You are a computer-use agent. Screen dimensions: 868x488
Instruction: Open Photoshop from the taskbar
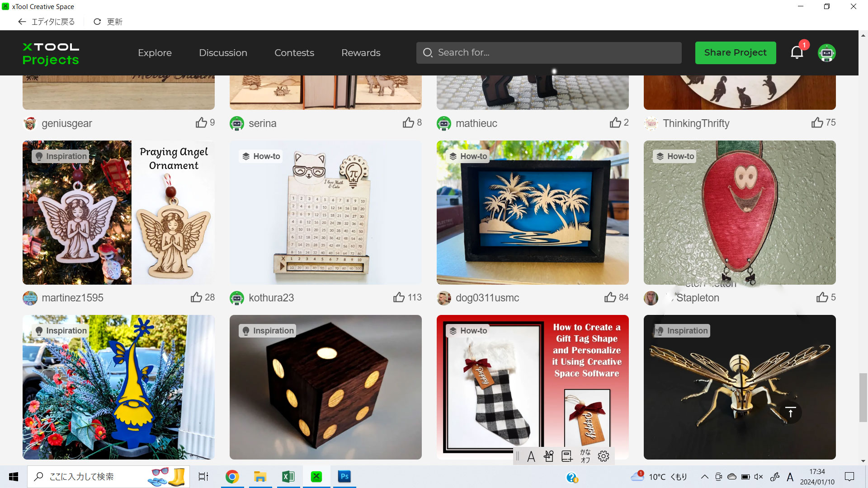click(344, 477)
